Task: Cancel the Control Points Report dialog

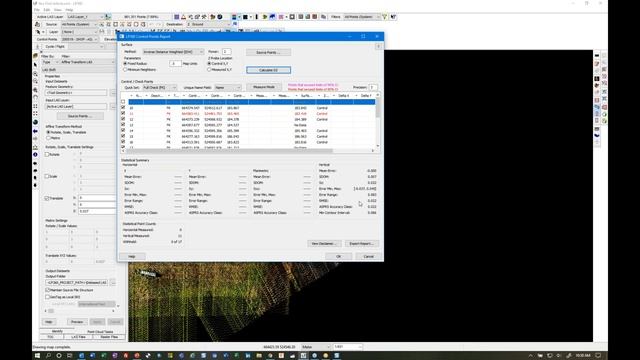Action: click(x=369, y=256)
